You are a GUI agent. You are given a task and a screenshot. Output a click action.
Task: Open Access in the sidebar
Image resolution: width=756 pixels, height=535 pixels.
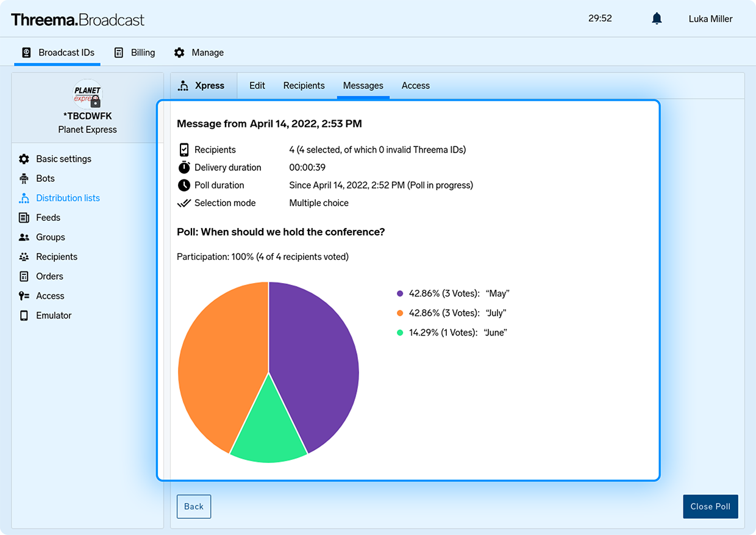coord(50,295)
